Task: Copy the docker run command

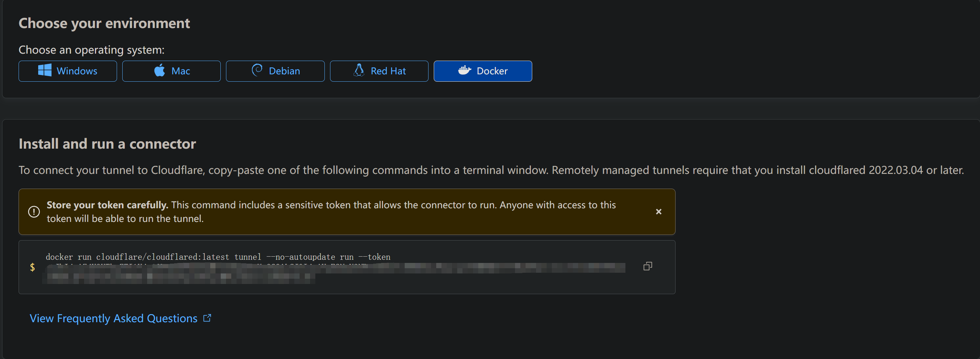Action: [647, 266]
